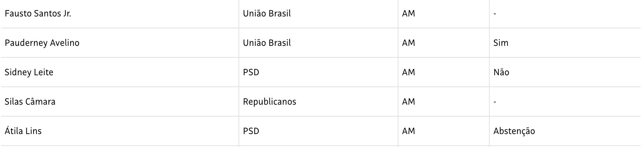Click PSD party in Átila Lins row
This screenshot has width=644, height=147.
tap(251, 131)
